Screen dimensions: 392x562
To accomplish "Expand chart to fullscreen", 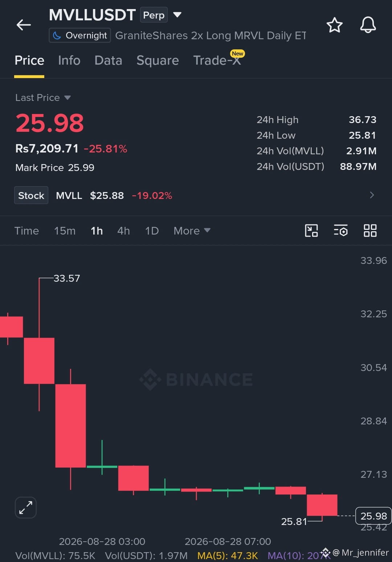I will tap(26, 508).
